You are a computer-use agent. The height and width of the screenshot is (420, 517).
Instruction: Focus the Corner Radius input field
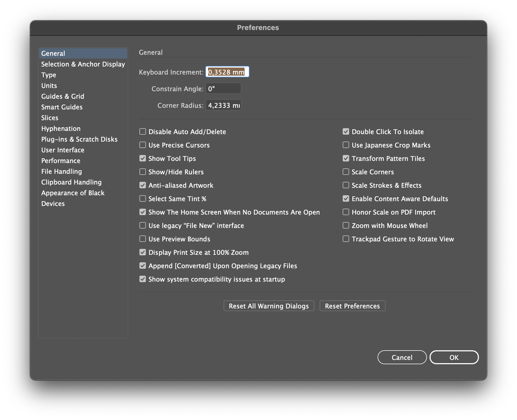coord(223,105)
